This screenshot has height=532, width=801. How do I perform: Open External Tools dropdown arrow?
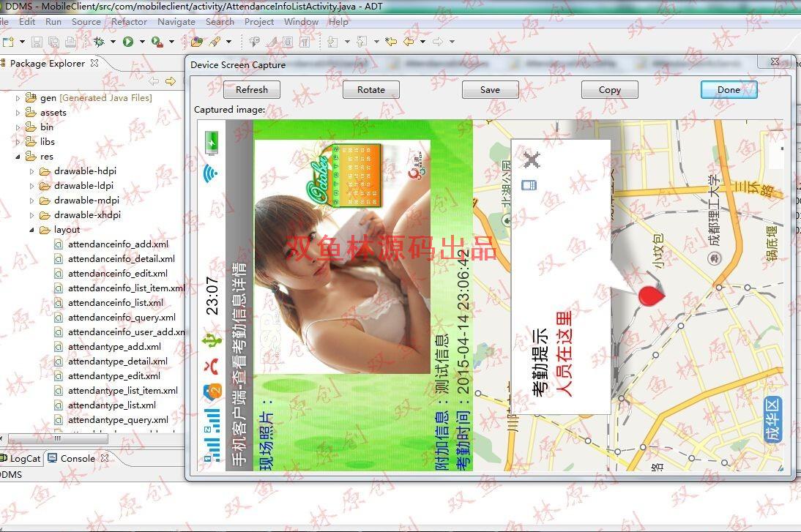(x=171, y=42)
